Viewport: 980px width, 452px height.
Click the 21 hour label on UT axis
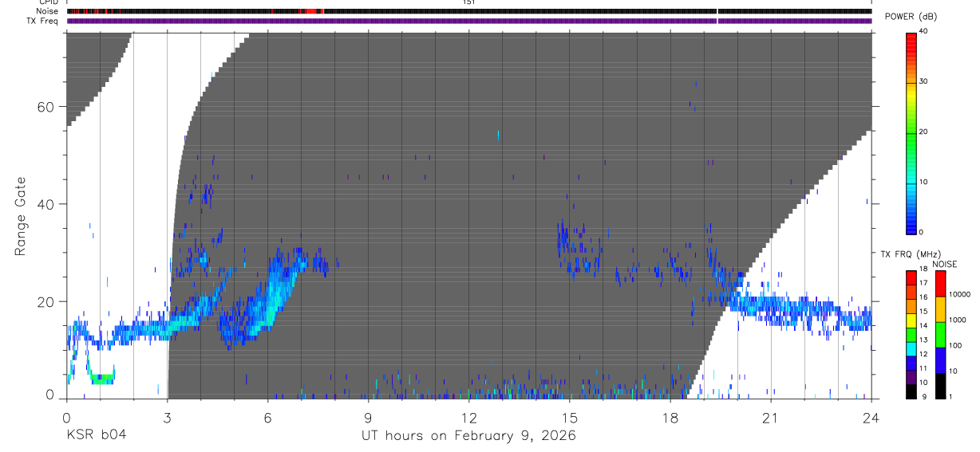[x=771, y=417]
